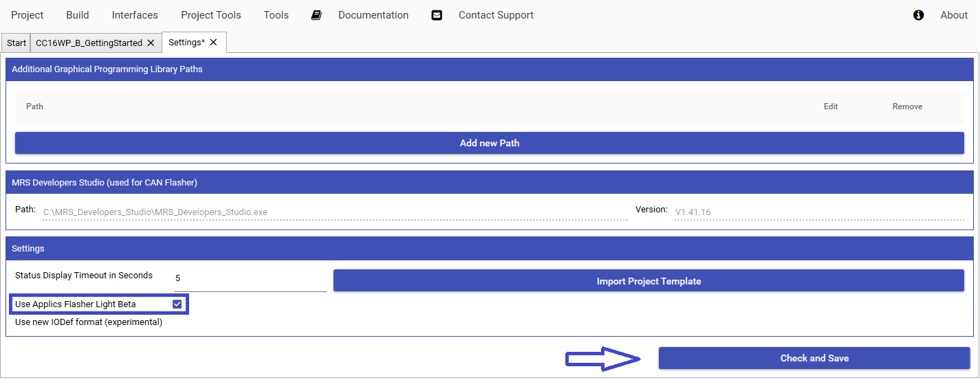
Task: Click the Documentation book icon
Action: click(316, 15)
